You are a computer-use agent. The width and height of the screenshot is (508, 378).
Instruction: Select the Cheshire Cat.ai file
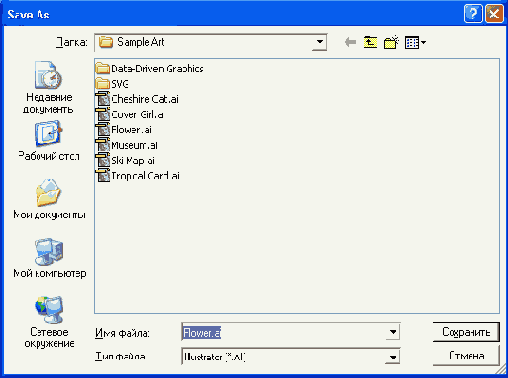click(x=137, y=99)
